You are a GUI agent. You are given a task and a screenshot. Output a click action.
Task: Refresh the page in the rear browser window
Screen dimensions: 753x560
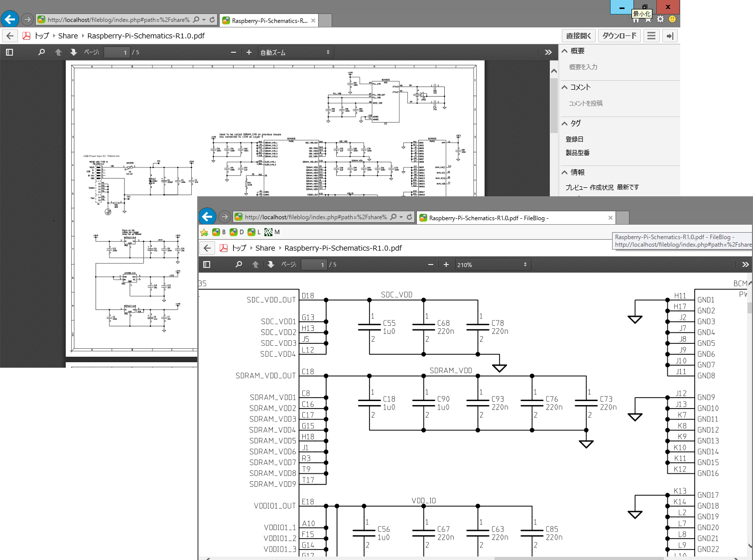click(212, 19)
